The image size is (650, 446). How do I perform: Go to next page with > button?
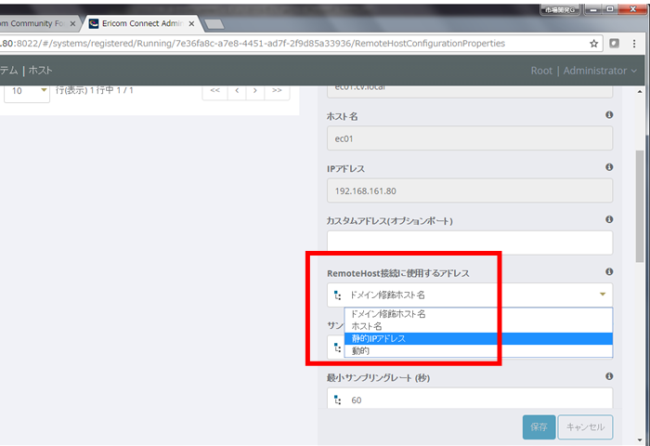point(257,91)
